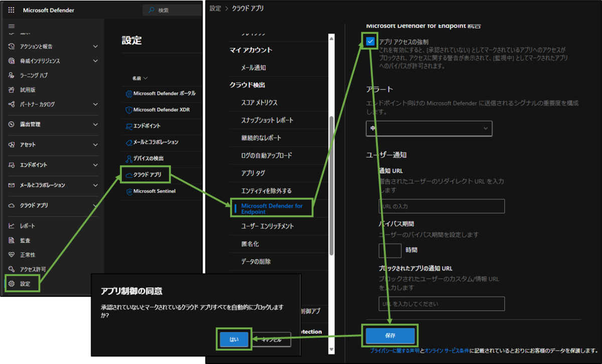Screen dimensions: 602x364
Task: Click the エンドポイント icon in settings list
Action: 129,126
